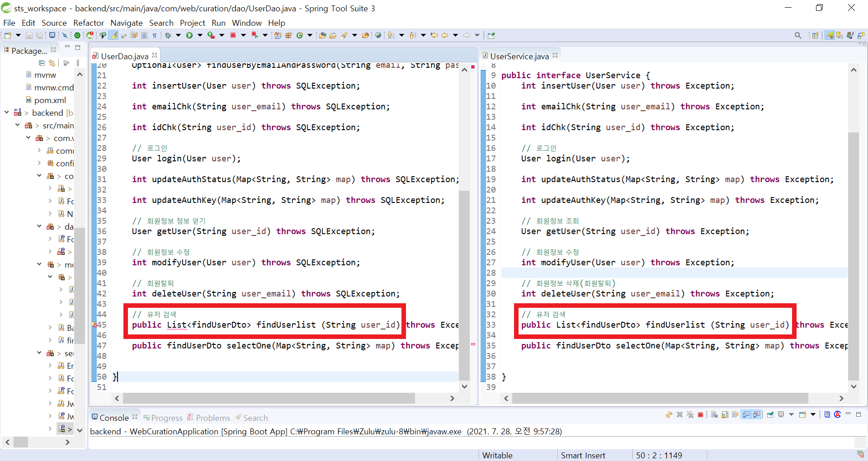This screenshot has width=868, height=461.
Task: Open the Search view tab
Action: tap(251, 418)
